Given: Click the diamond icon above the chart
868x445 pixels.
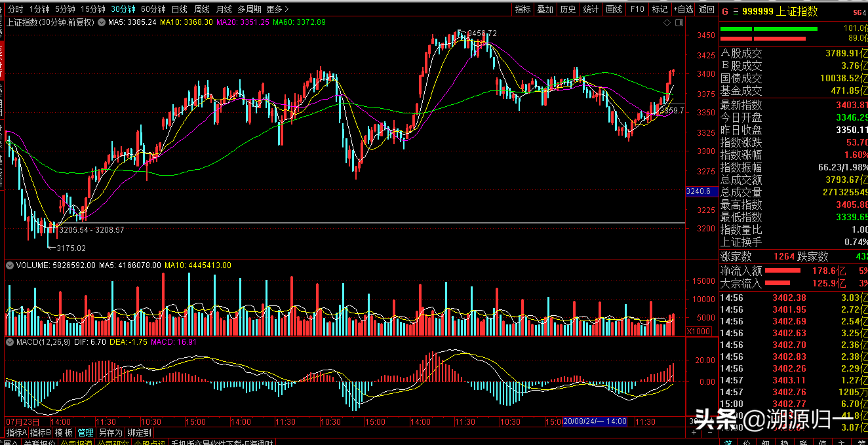Looking at the screenshot, I should click(667, 22).
